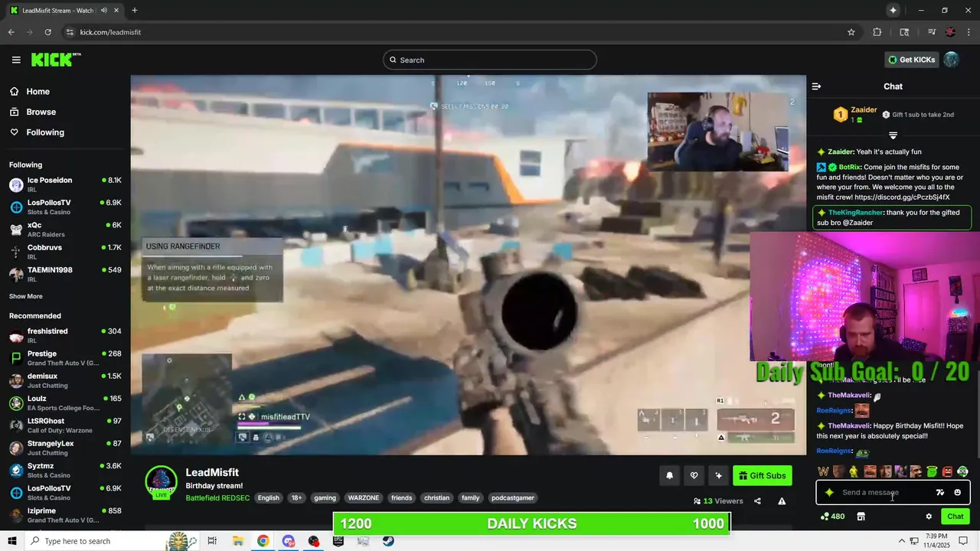Open user profile avatar menu
The width and height of the screenshot is (980, 551).
pyautogui.click(x=951, y=60)
